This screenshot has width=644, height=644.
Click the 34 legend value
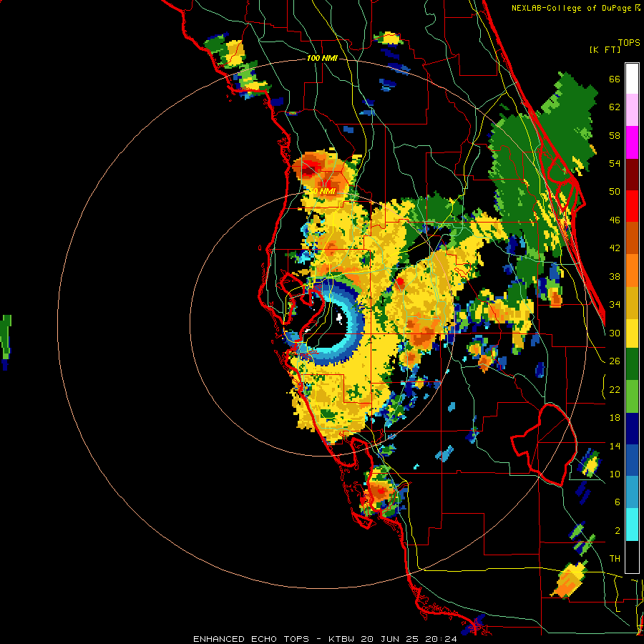615,305
